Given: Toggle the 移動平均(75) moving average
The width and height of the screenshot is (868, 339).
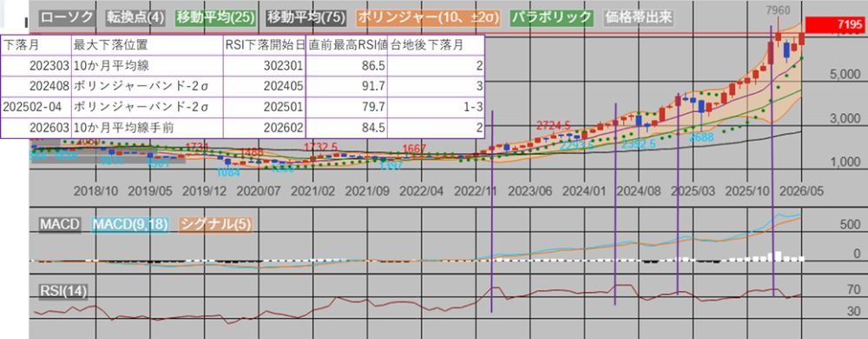Looking at the screenshot, I should tap(306, 17).
